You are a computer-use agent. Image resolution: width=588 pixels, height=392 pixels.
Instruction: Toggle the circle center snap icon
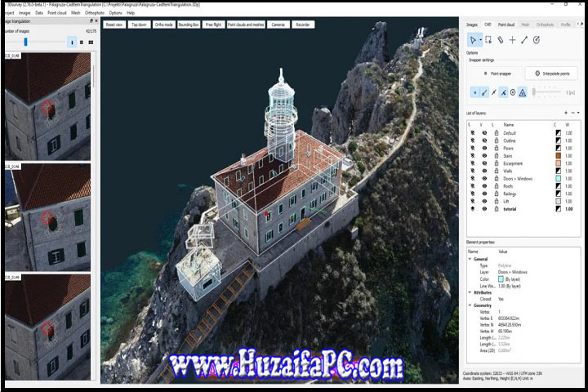(x=513, y=92)
